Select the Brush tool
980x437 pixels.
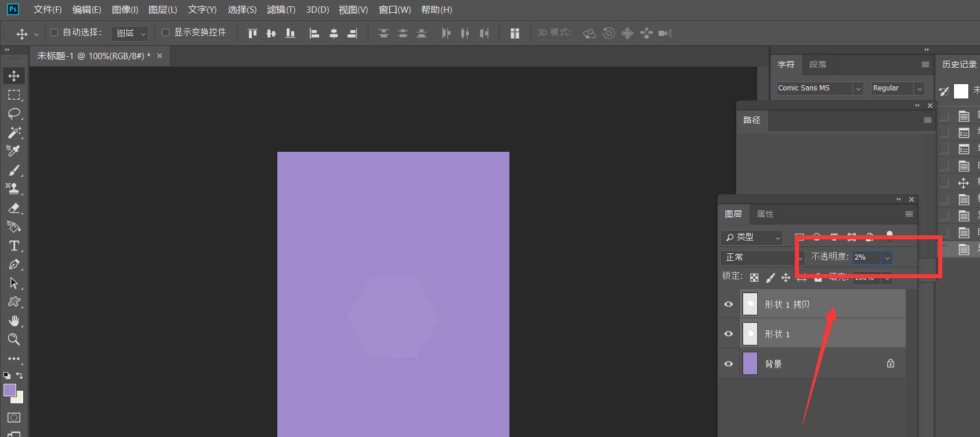point(14,170)
